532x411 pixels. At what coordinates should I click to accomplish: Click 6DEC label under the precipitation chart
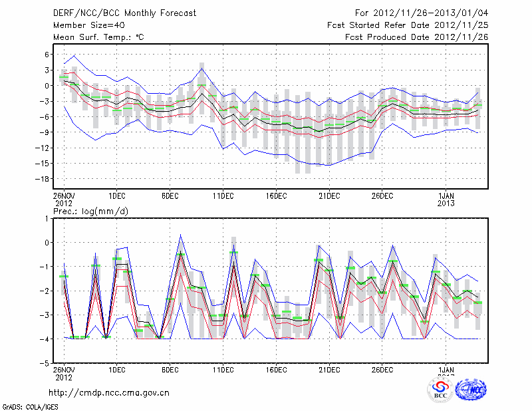coord(170,369)
